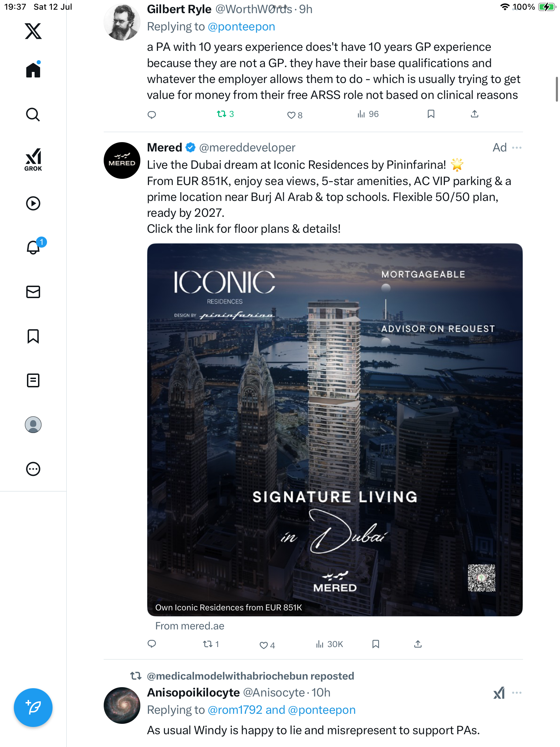This screenshot has height=747, width=560.
Task: Open Grok explain on Anisopoikilocyte post
Action: point(499,693)
